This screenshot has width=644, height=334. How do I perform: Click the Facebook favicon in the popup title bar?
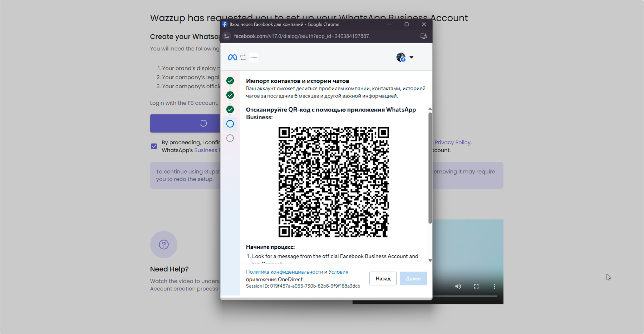coord(225,24)
